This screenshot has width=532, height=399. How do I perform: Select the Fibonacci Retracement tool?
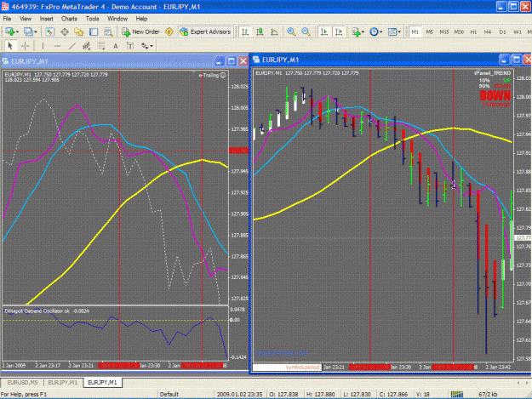[101, 46]
